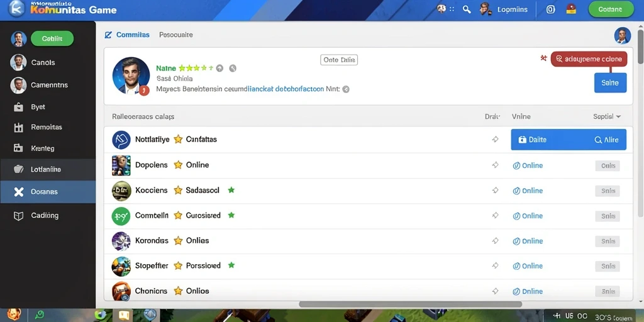Click the red adaujpeme cdone button

[589, 59]
